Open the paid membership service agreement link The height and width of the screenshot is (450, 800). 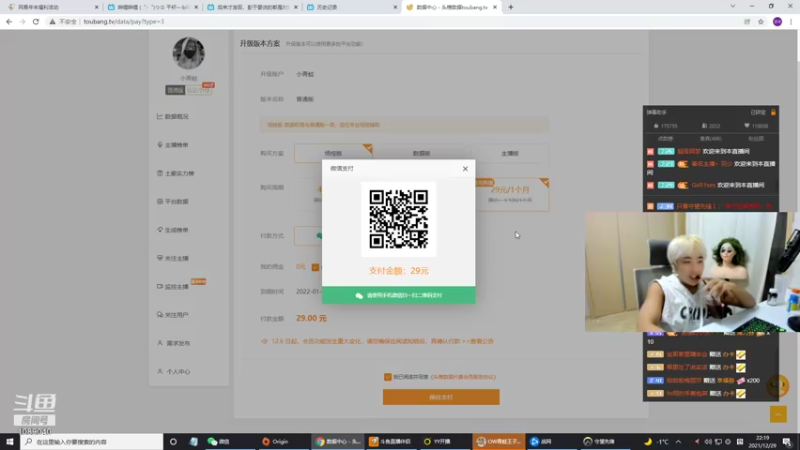coord(463,377)
